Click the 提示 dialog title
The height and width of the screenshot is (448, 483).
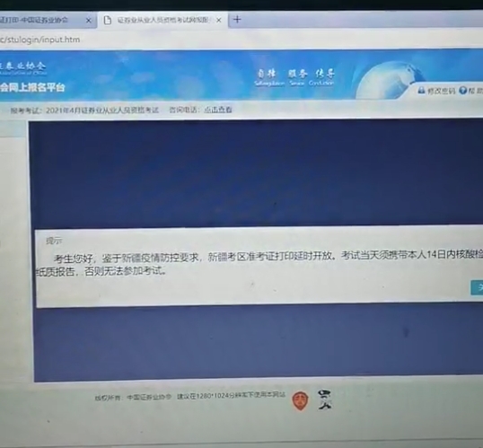click(54, 241)
